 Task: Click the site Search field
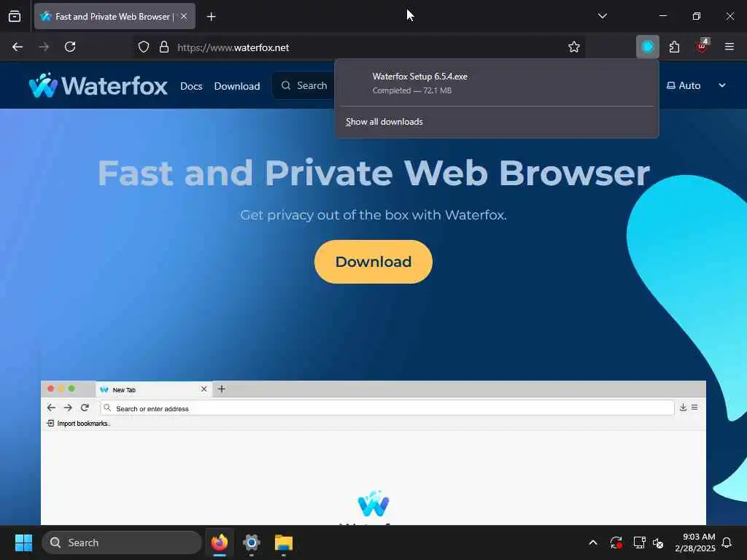[x=303, y=86]
